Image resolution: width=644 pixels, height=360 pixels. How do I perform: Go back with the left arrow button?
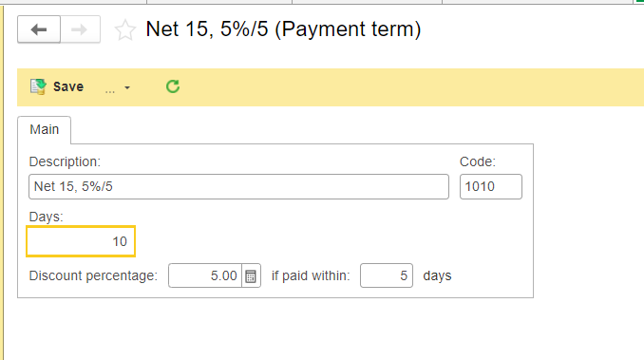39,29
